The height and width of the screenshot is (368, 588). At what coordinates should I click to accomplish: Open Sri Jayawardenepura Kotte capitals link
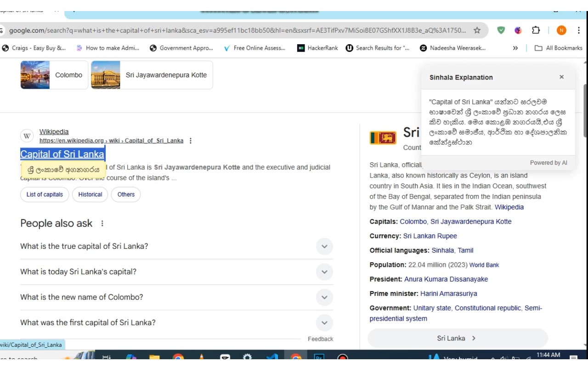pyautogui.click(x=471, y=222)
